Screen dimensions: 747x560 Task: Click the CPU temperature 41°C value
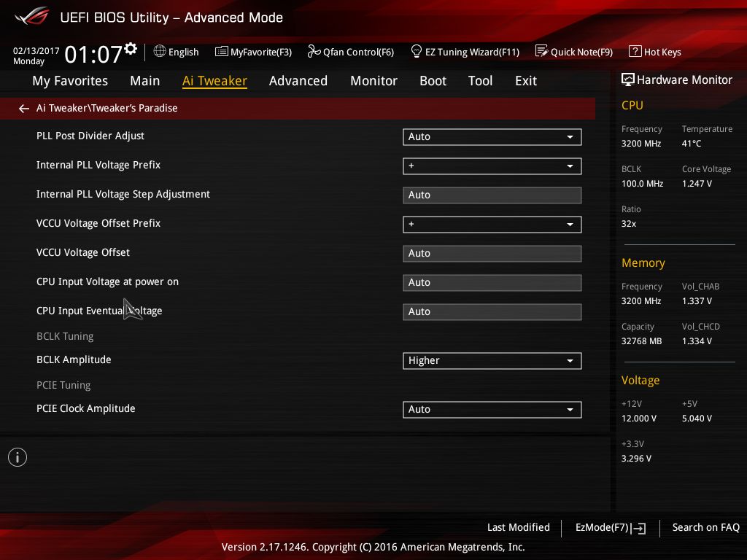[692, 144]
